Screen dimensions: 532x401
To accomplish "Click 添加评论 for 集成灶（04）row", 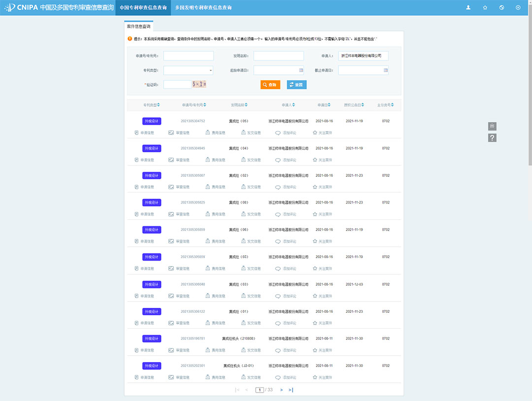I will [x=286, y=160].
